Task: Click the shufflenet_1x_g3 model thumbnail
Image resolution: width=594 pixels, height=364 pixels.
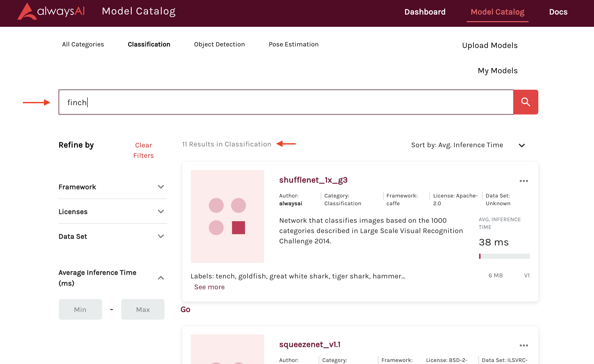Action: [x=227, y=217]
